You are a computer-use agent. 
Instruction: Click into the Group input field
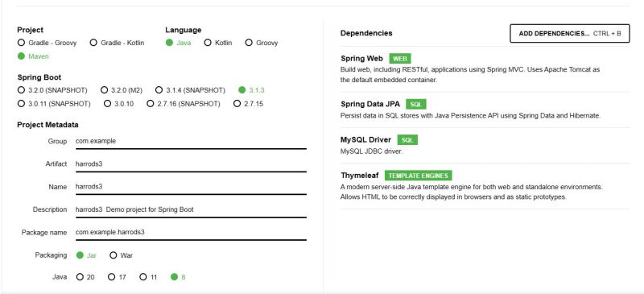tap(191, 141)
